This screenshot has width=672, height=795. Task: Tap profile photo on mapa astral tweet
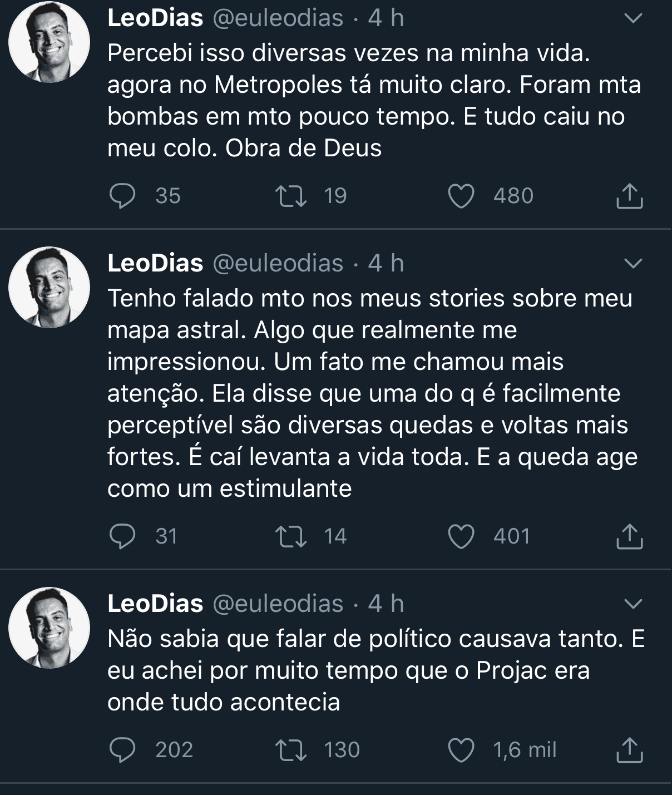[x=50, y=287]
